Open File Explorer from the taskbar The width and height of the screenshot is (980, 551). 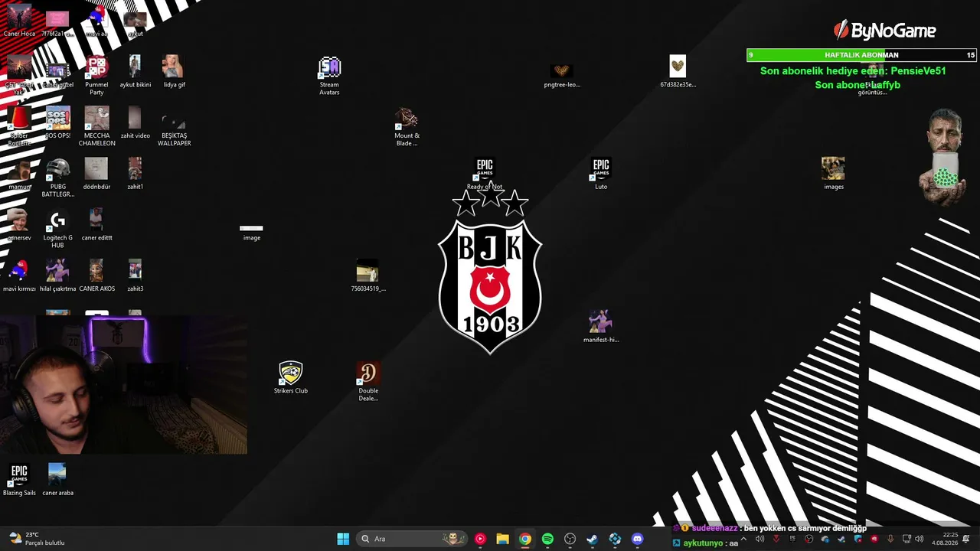click(x=502, y=539)
